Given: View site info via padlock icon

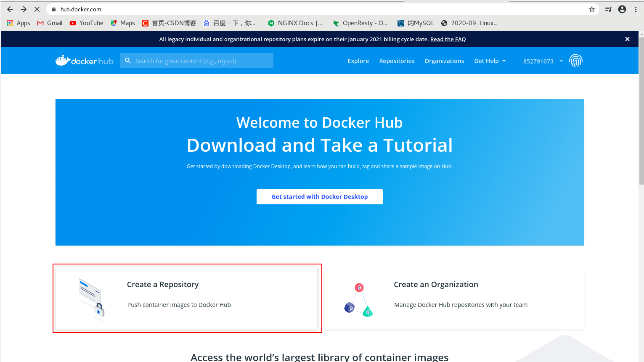Looking at the screenshot, I should pyautogui.click(x=54, y=9).
